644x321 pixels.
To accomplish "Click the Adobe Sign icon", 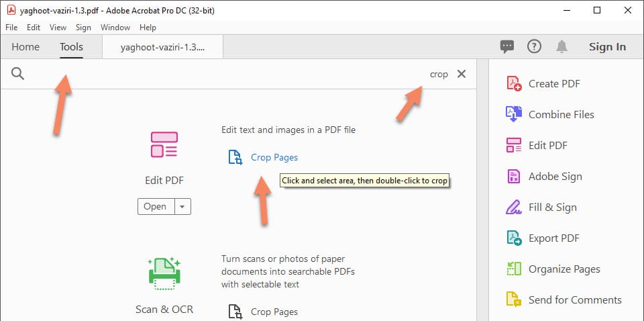I will [x=514, y=177].
